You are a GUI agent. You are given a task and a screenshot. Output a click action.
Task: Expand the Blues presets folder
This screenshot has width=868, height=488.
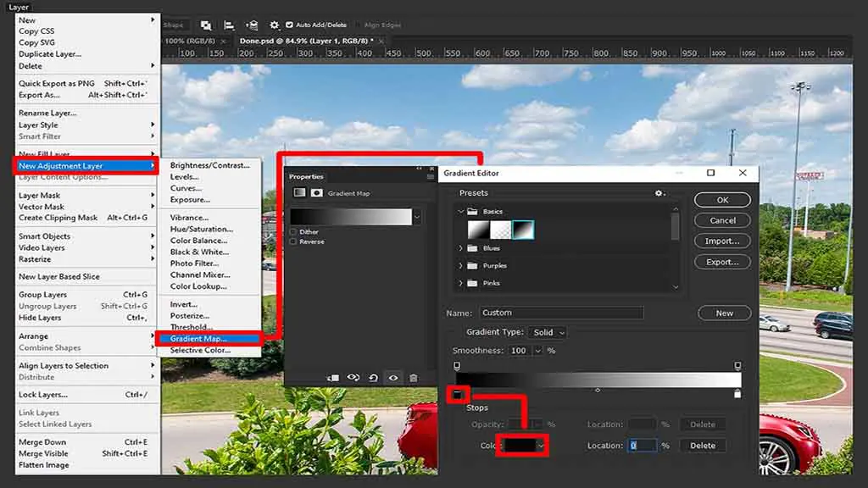(x=460, y=248)
